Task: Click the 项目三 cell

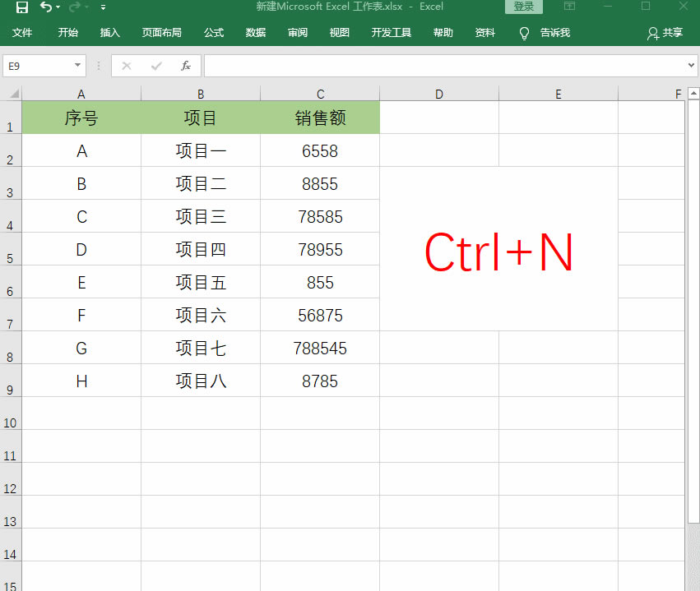Action: [201, 216]
